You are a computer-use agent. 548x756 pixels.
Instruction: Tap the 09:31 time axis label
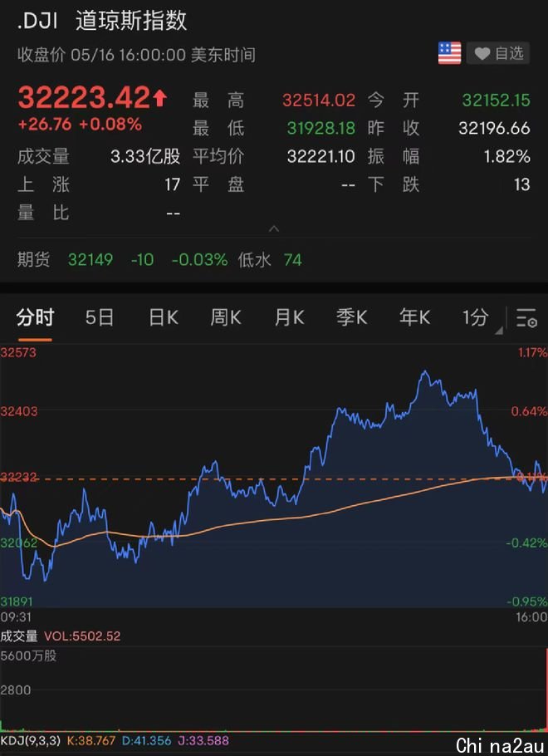coord(14,617)
